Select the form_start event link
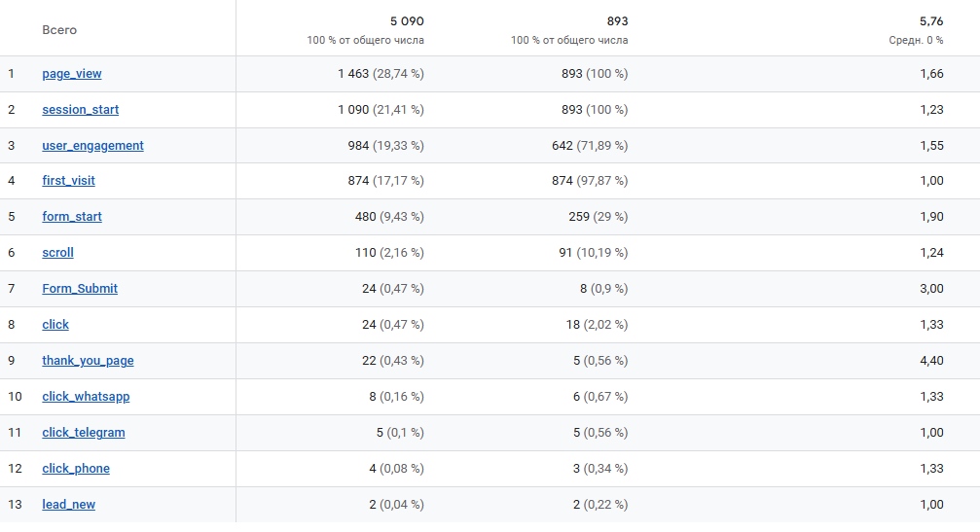 pyautogui.click(x=72, y=217)
